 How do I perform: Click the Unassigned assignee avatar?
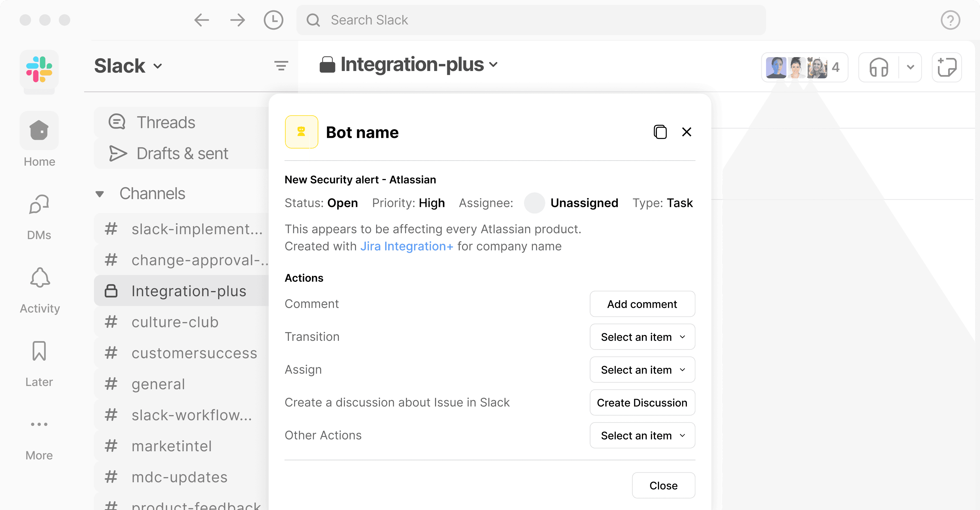tap(534, 203)
